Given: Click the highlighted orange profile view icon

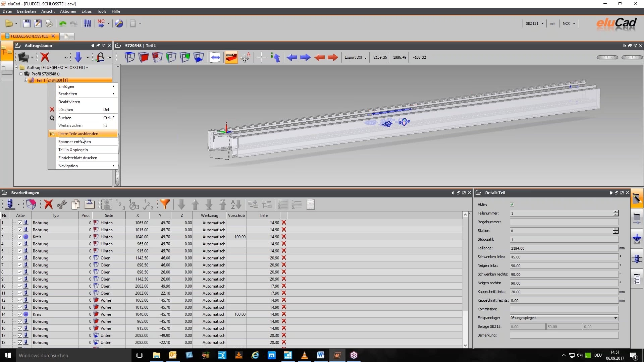Looking at the screenshot, I should click(x=231, y=57).
